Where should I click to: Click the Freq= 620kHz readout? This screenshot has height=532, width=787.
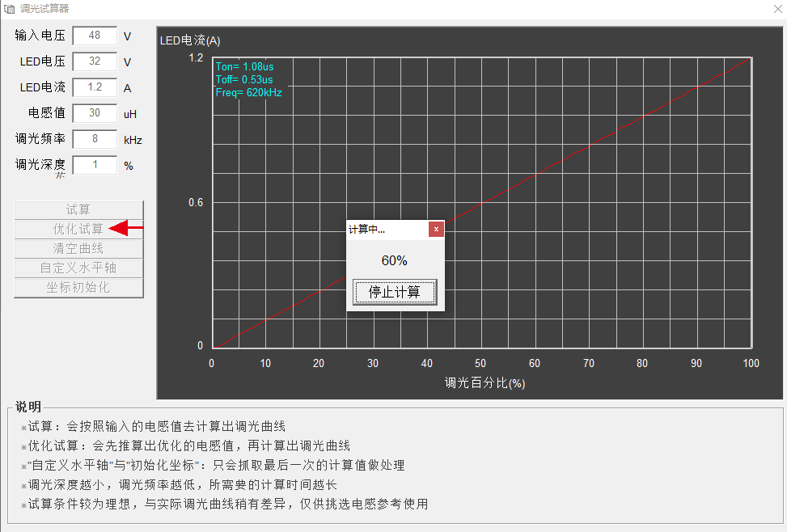pos(249,93)
